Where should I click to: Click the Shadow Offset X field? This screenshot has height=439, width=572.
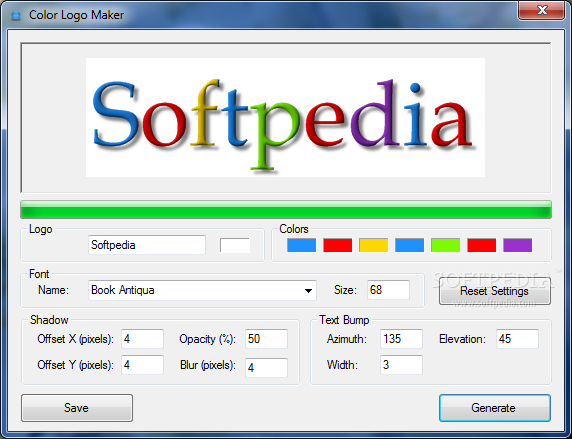click(142, 339)
